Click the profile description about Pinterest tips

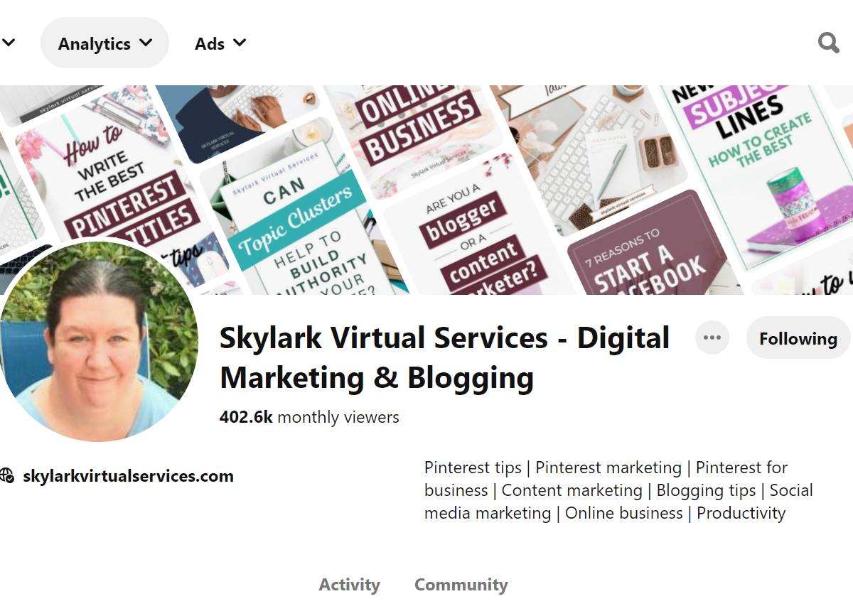pos(618,490)
